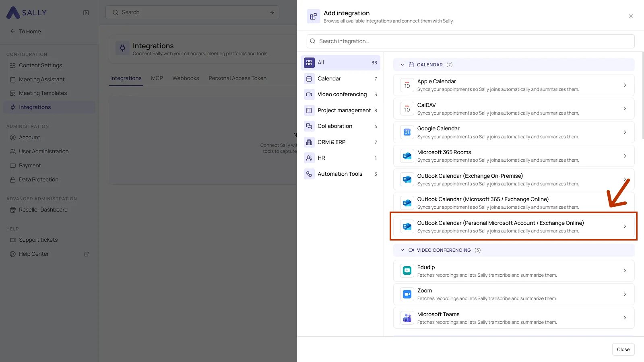Open Google Calendar via its right chevron
644x362 pixels.
625,132
